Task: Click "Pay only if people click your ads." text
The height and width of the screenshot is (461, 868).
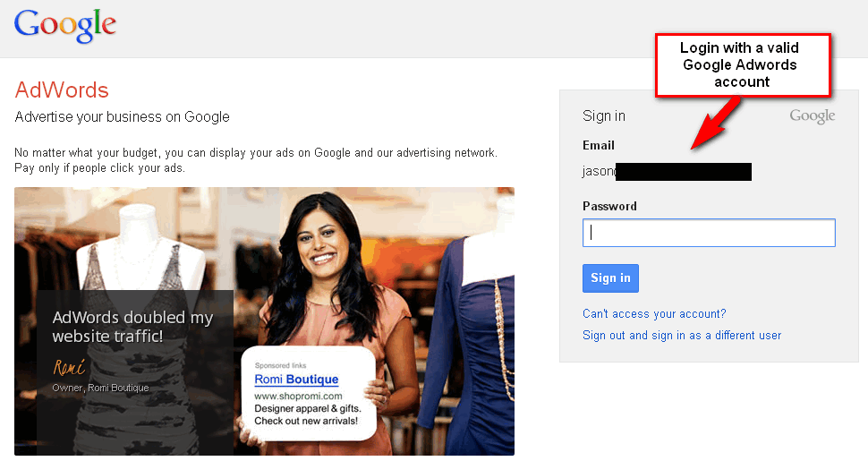Action: (99, 168)
